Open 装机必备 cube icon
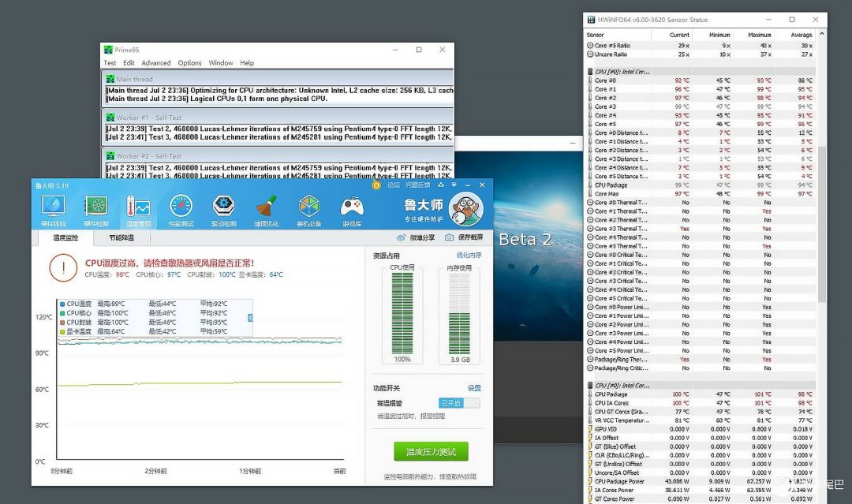 tap(308, 211)
